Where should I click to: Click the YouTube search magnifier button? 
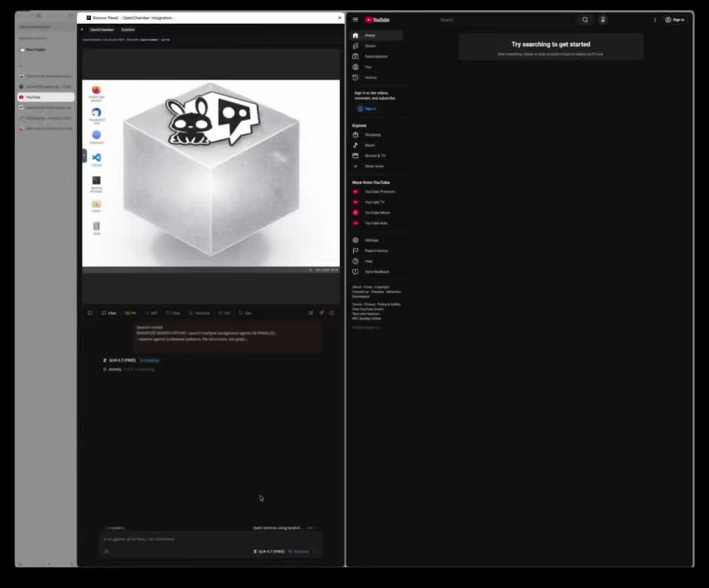[585, 20]
